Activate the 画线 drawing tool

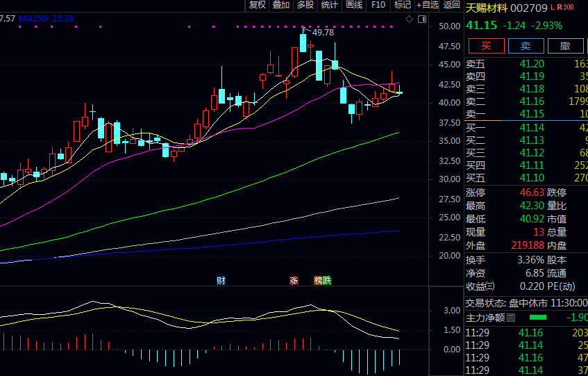pyautogui.click(x=354, y=5)
